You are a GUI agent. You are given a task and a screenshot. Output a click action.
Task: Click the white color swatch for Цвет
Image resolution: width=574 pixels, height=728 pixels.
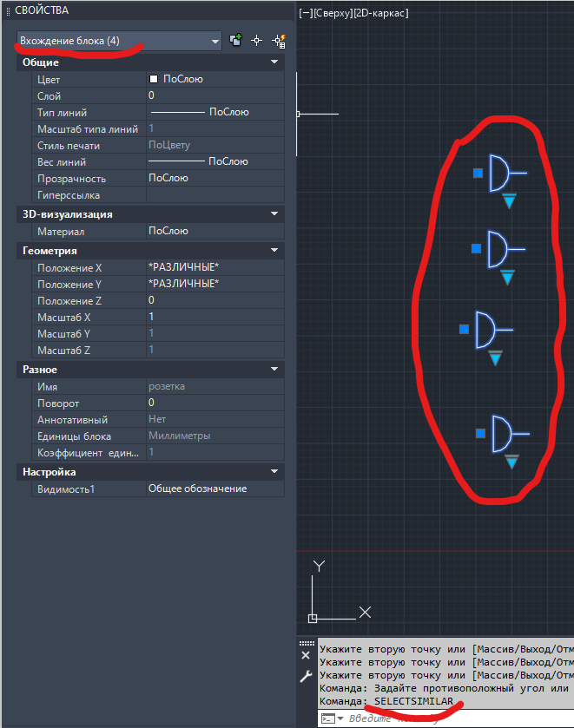click(154, 79)
